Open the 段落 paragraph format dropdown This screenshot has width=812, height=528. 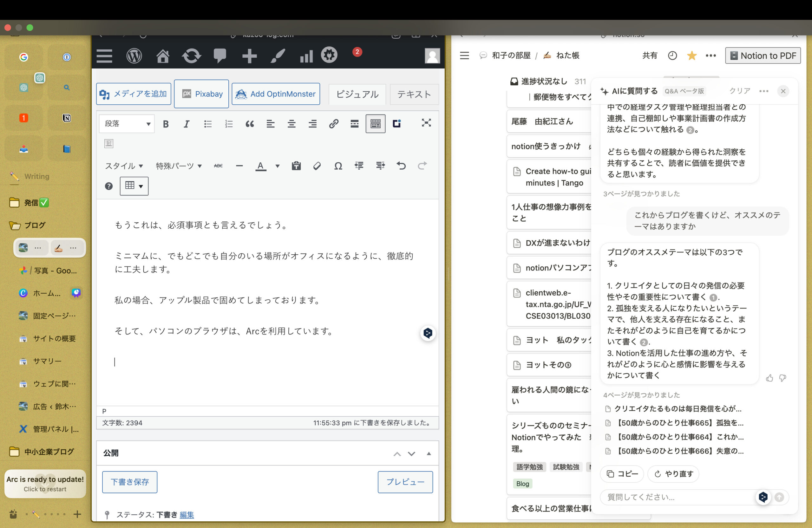pyautogui.click(x=127, y=124)
